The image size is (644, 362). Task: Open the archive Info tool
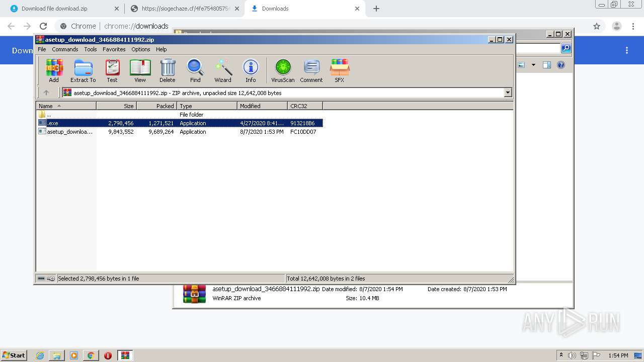pos(251,71)
